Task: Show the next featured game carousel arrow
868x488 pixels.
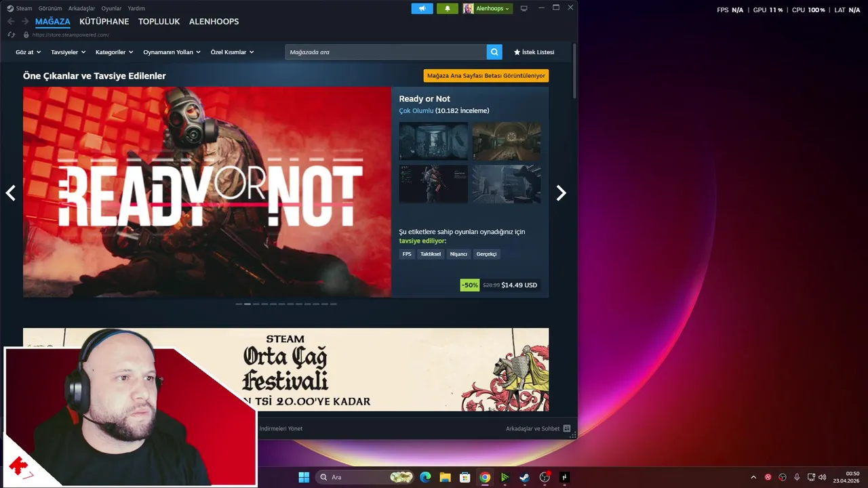Action: 561,193
